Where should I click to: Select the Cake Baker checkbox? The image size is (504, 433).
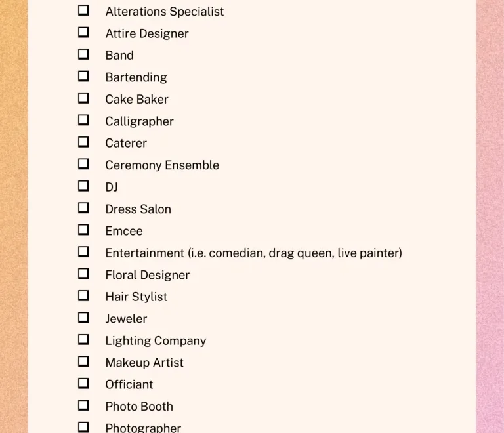(x=83, y=98)
